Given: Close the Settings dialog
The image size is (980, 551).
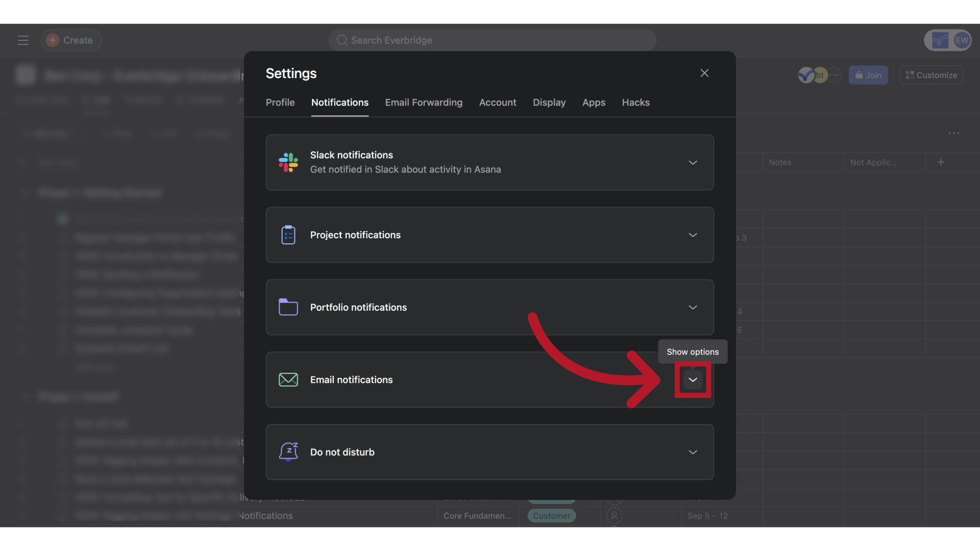Looking at the screenshot, I should pyautogui.click(x=704, y=73).
